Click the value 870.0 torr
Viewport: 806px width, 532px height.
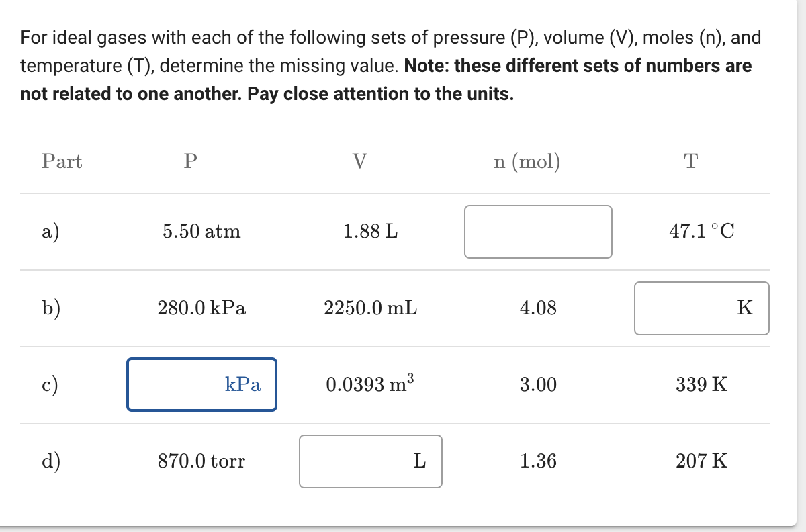[x=202, y=461]
